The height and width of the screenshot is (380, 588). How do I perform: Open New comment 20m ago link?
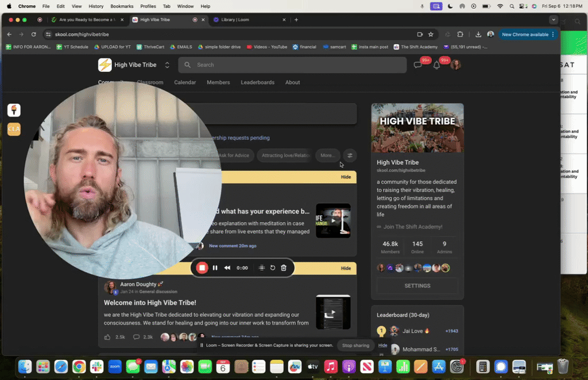click(x=233, y=246)
